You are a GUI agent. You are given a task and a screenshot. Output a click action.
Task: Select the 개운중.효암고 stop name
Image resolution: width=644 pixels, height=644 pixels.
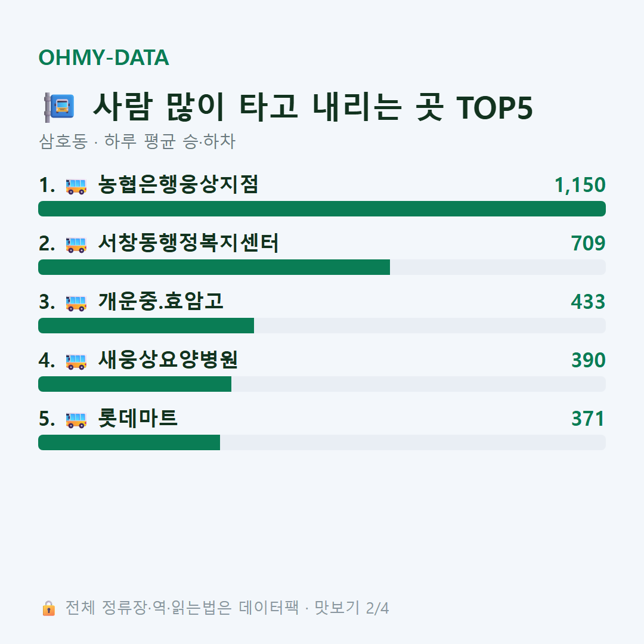pos(160,302)
